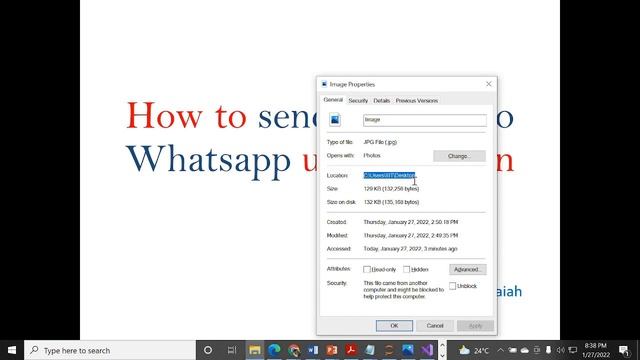The image size is (640, 360).
Task: Check the Unblock security checkbox
Action: point(452,286)
